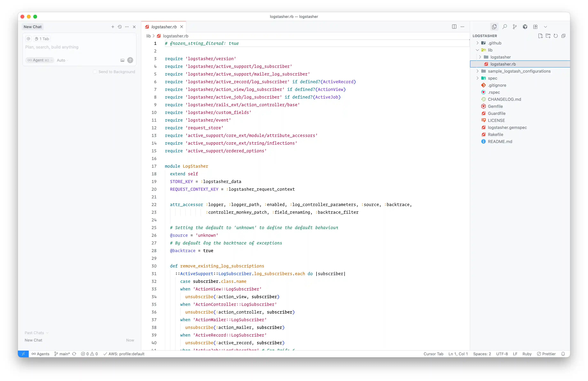Split the editor to the right
This screenshot has height=381, width=588.
pyautogui.click(x=454, y=27)
